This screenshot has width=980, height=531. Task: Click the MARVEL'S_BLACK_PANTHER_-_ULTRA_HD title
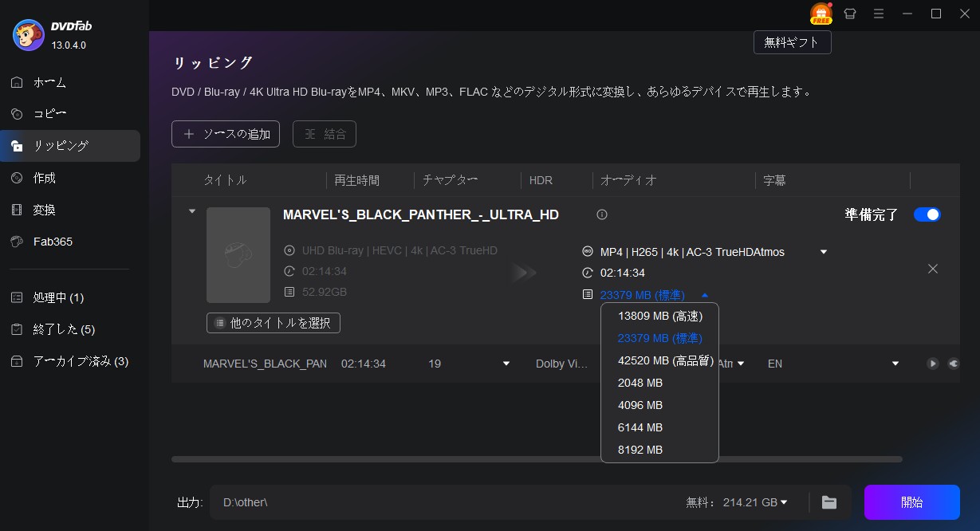pos(421,215)
